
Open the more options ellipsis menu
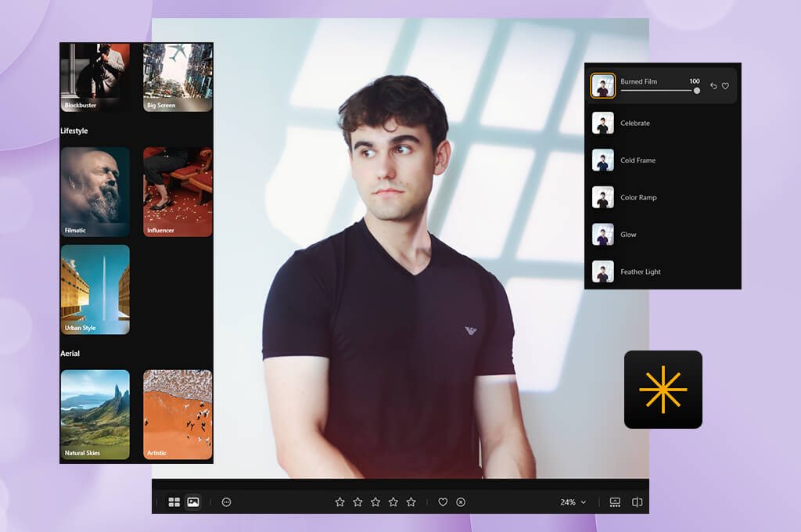226,502
